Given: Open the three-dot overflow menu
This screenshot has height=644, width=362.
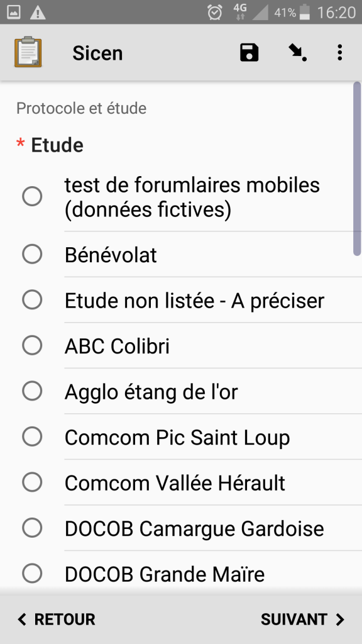Looking at the screenshot, I should pos(339,53).
